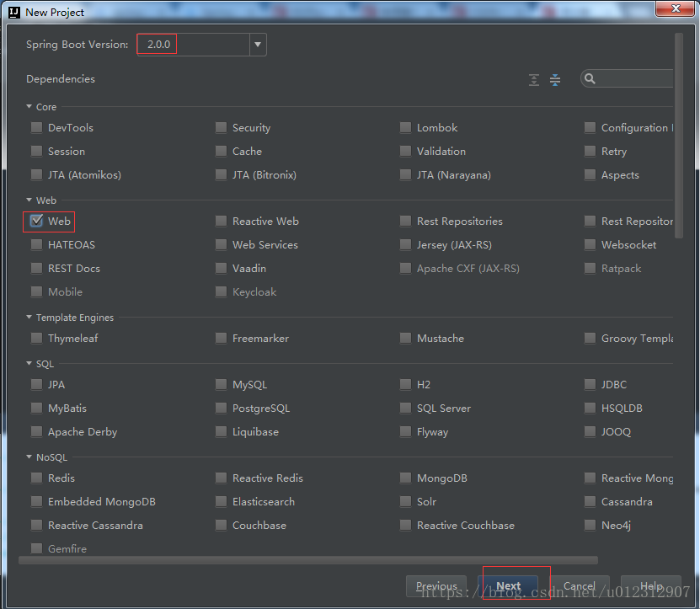The image size is (700, 609).
Task: Select the JTA (Narayana) checkbox
Action: pos(405,174)
